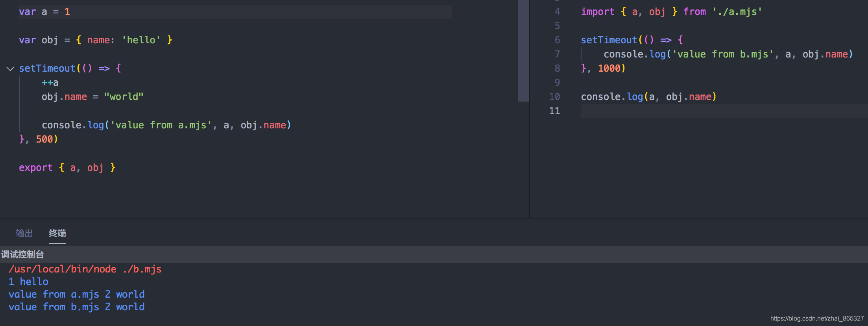This screenshot has width=868, height=326.
Task: Collapse the setTimeout block fold arrow
Action: pos(10,69)
